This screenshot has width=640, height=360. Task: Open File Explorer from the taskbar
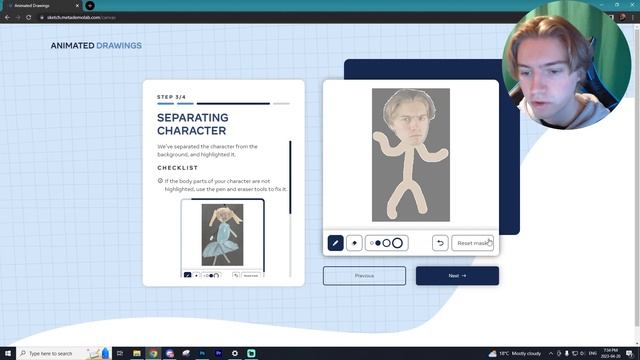pyautogui.click(x=137, y=353)
